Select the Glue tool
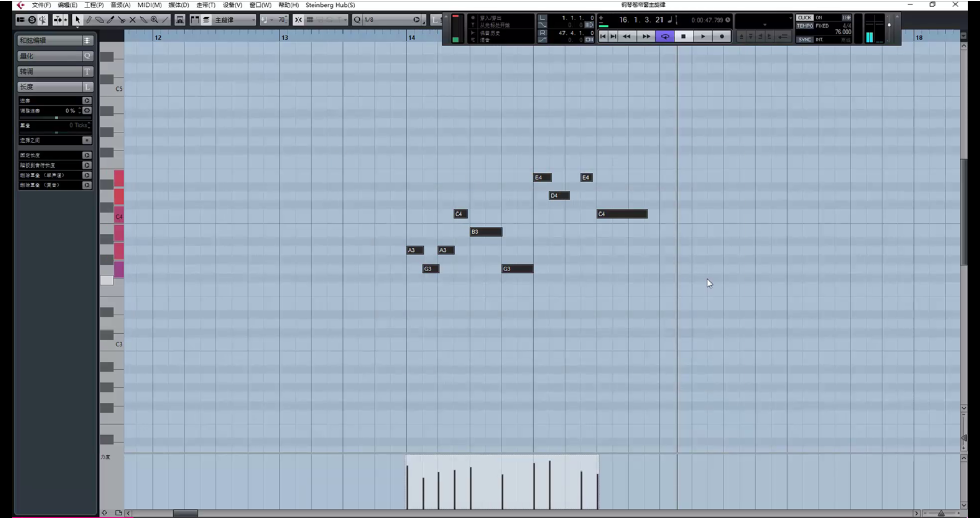Image resolution: width=980 pixels, height=518 pixels. click(143, 20)
